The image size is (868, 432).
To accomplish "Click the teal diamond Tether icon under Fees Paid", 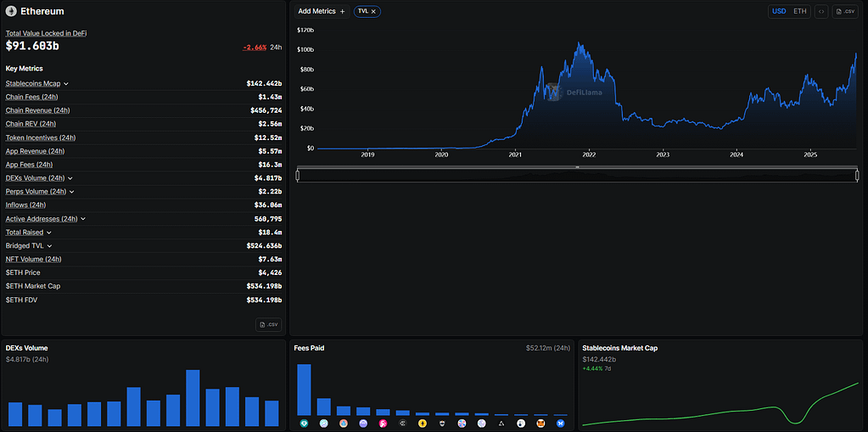I will point(304,424).
